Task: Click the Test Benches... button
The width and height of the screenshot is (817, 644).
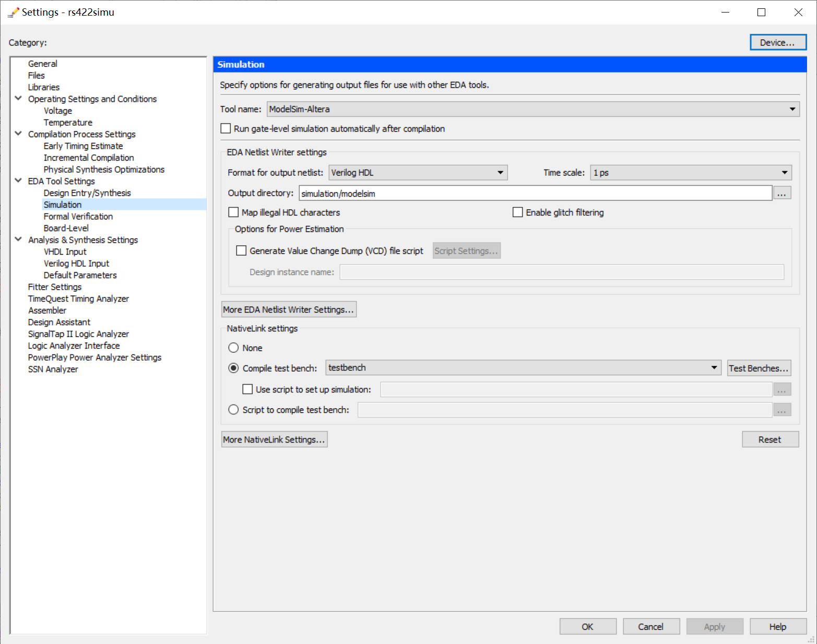Action: coord(759,368)
